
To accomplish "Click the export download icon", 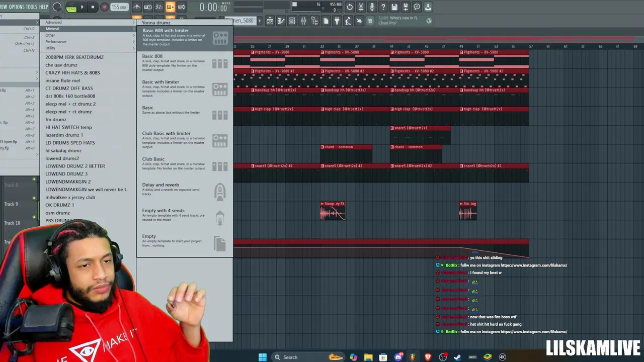I will pyautogui.click(x=428, y=7).
